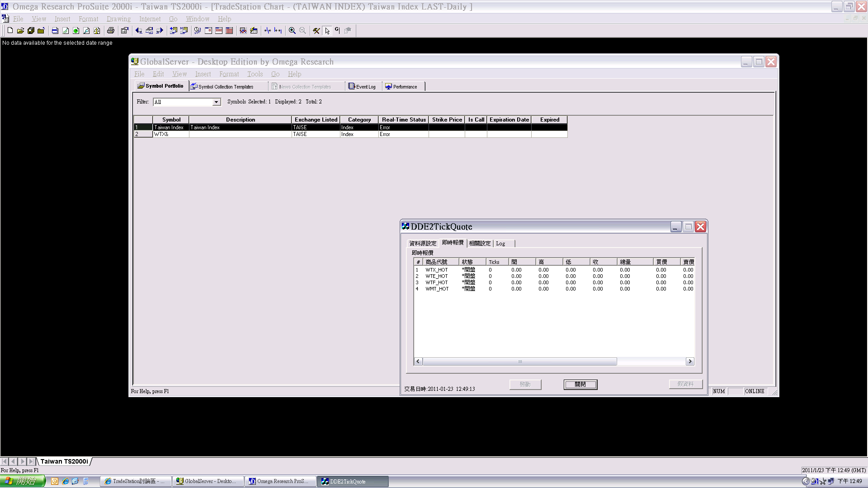Switch to 相關設定 tab in DDE2TickQuote

480,244
